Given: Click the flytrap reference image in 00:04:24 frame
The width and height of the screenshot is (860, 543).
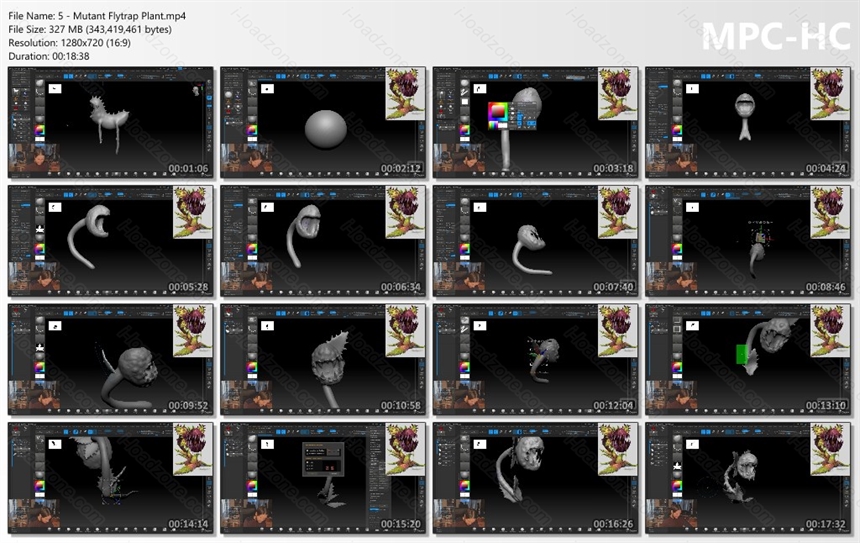Looking at the screenshot, I should click(830, 93).
